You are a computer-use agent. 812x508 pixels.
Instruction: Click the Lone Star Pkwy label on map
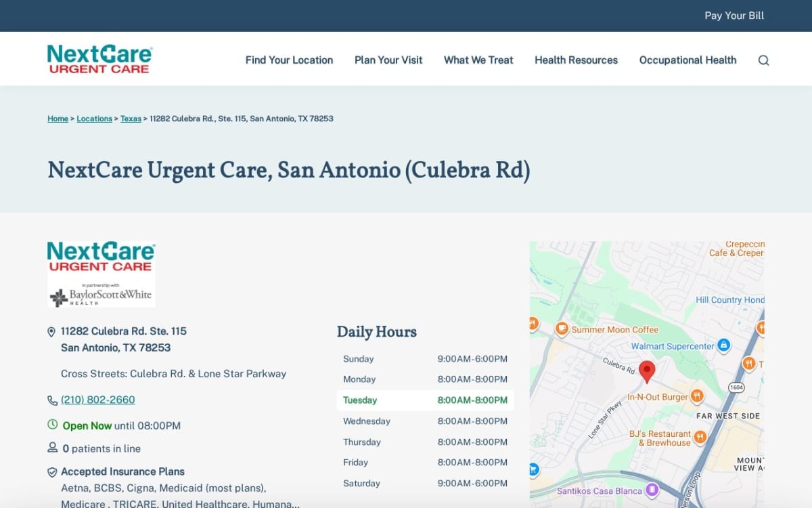click(605, 420)
